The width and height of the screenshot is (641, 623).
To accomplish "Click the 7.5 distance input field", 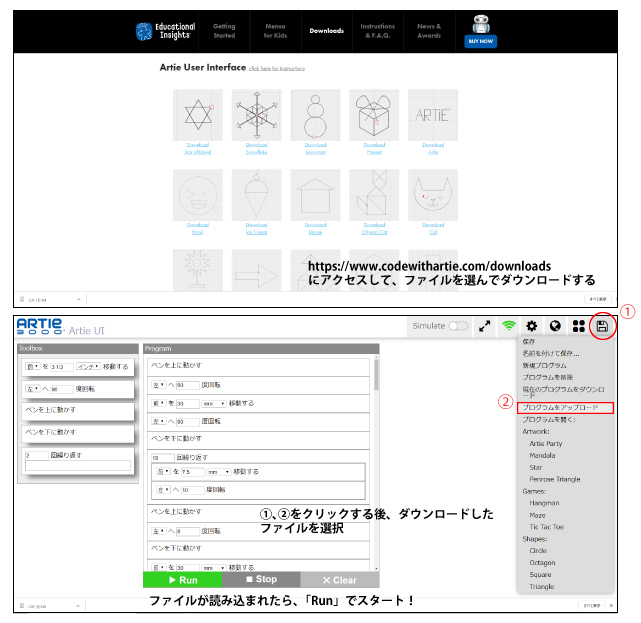I will [x=192, y=472].
